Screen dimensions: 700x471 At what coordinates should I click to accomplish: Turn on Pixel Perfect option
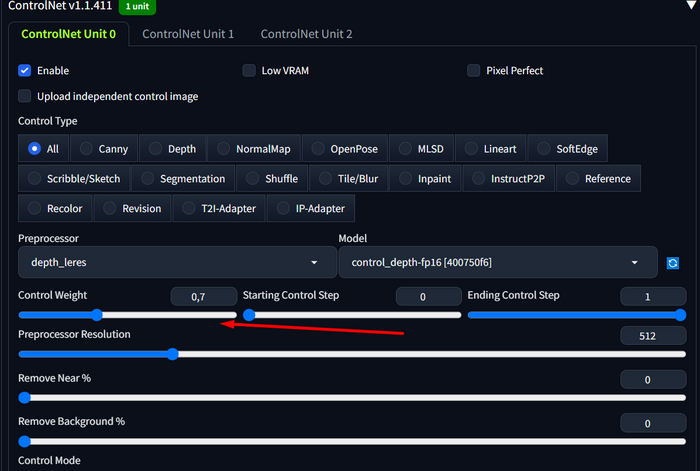coord(474,71)
